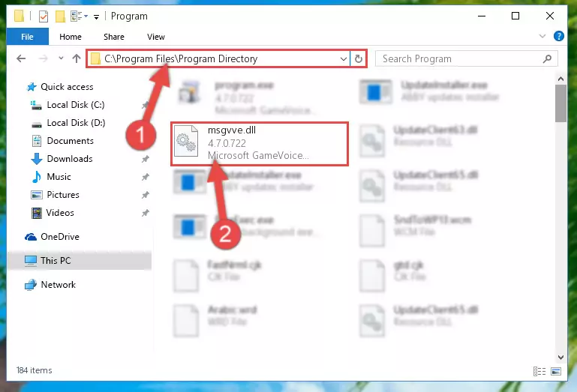Switch to the Home ribbon tab
The height and width of the screenshot is (392, 577).
pos(71,37)
